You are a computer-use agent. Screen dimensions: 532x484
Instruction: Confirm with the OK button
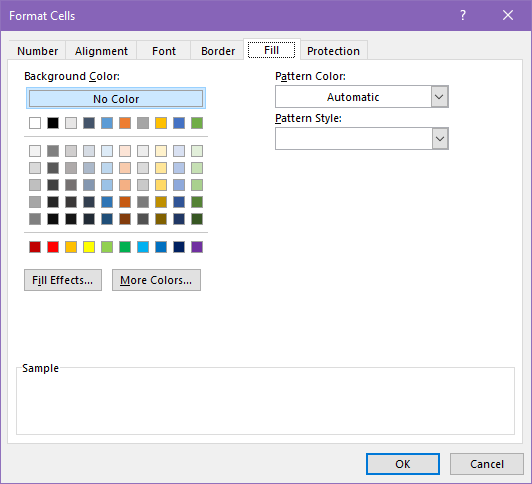pyautogui.click(x=403, y=464)
